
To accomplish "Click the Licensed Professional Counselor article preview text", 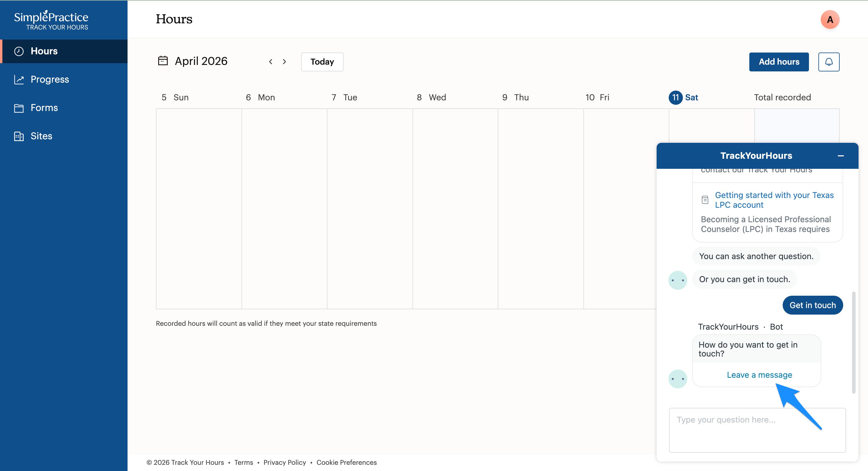I will pos(766,224).
